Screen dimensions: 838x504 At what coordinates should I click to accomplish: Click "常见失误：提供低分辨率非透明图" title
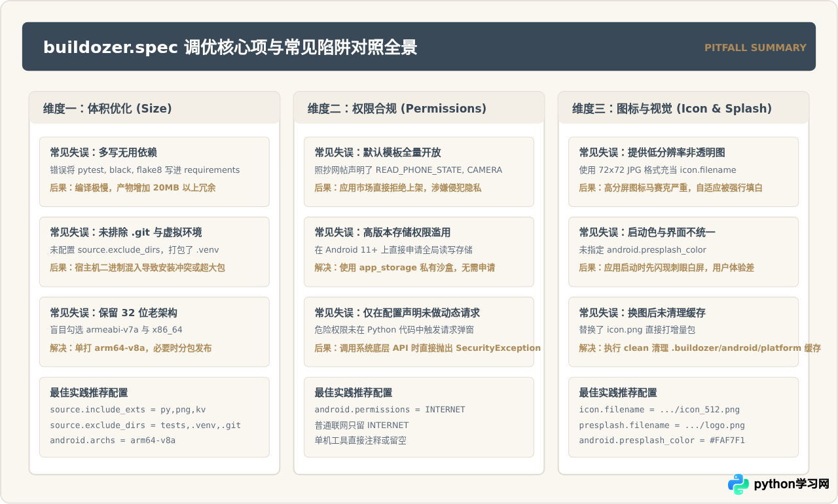click(x=652, y=153)
